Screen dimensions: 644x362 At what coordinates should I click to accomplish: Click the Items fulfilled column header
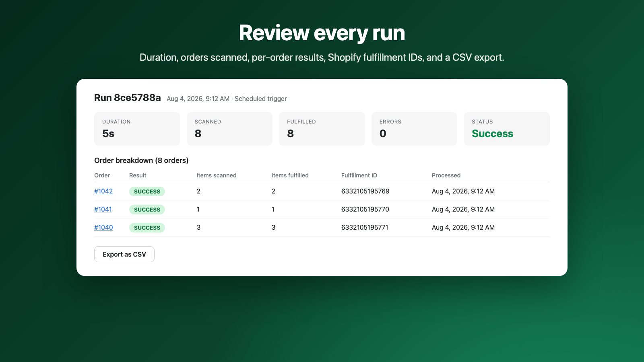click(290, 175)
